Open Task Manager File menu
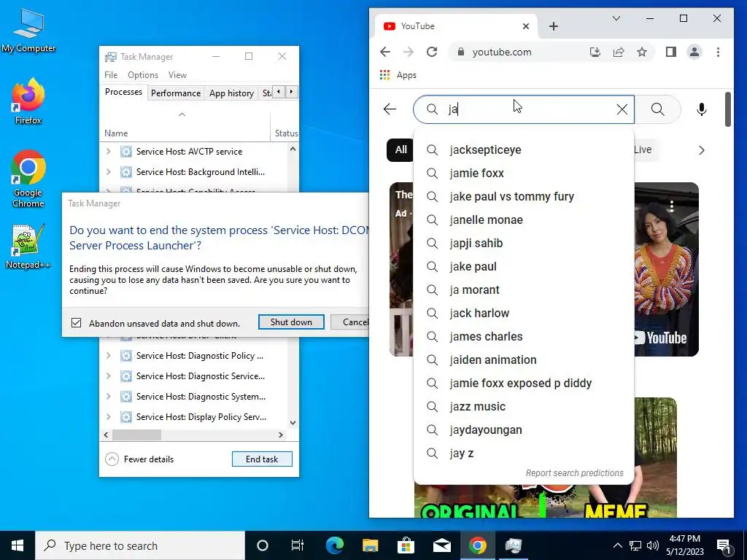 pos(111,75)
